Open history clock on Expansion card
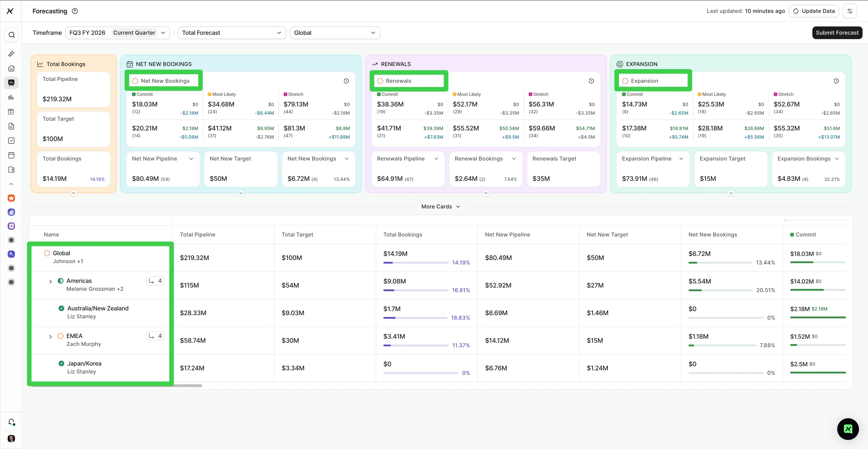The image size is (868, 449). pyautogui.click(x=836, y=81)
